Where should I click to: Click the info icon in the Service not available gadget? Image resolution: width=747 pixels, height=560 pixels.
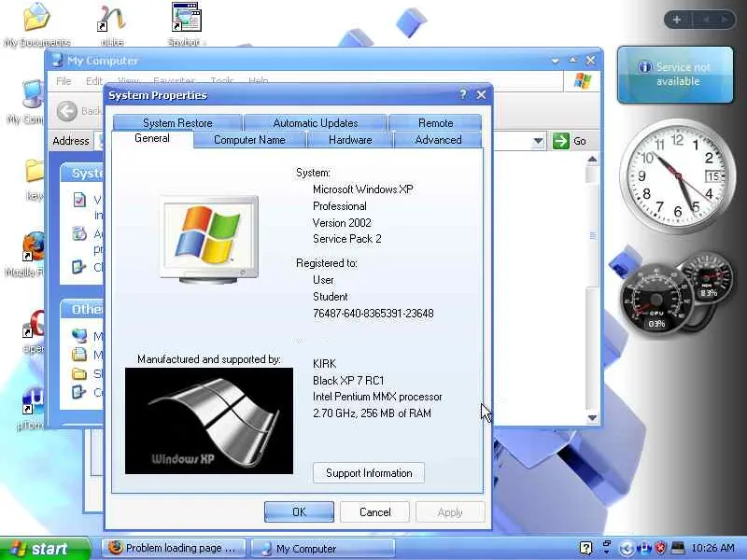point(644,67)
